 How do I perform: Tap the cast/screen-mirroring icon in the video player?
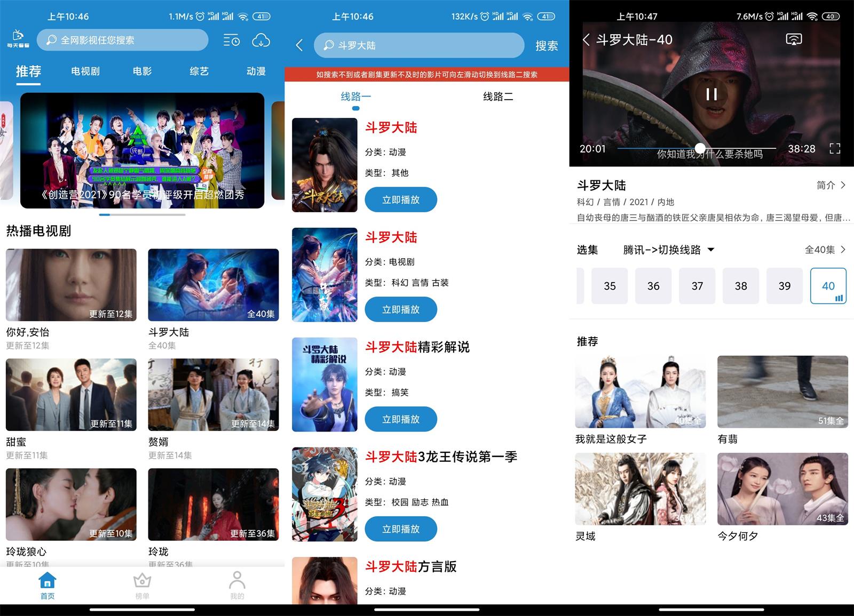794,39
